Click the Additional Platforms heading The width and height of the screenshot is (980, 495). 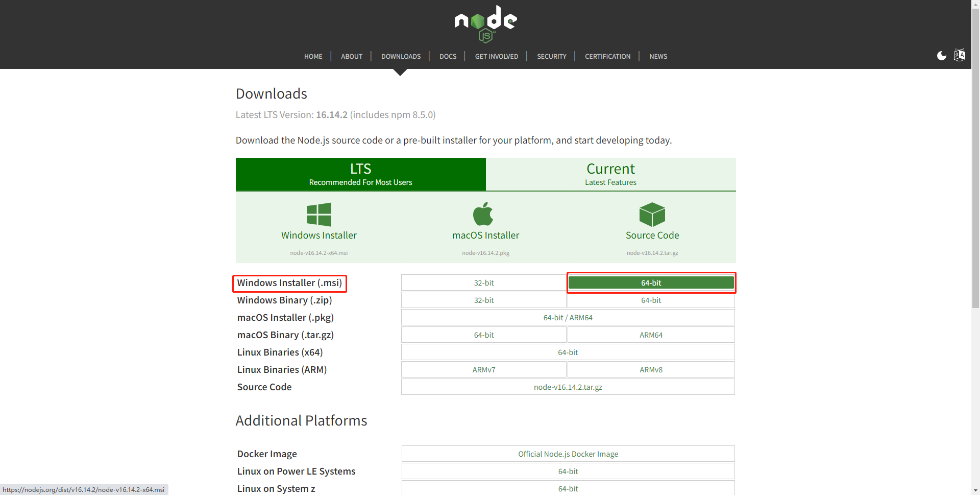[x=301, y=421]
